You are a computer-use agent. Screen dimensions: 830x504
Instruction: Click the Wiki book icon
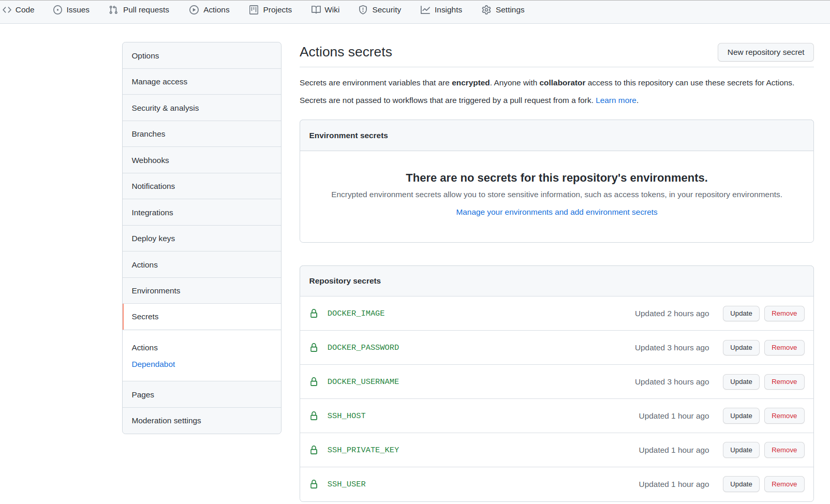[x=316, y=10]
